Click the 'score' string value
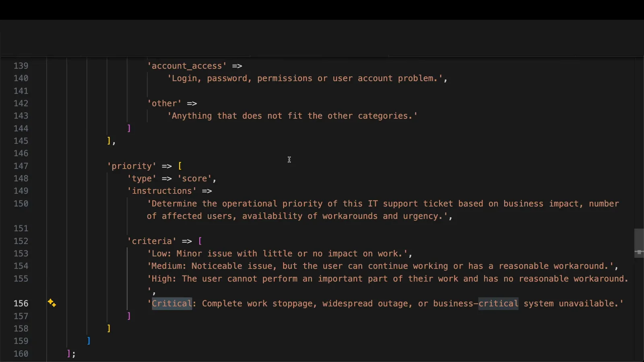644x362 pixels. pos(194,179)
